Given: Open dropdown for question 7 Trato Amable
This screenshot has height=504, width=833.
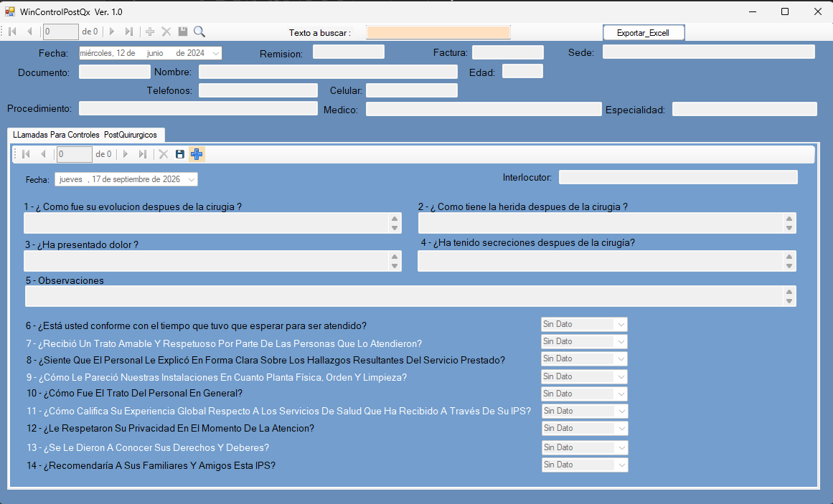Looking at the screenshot, I should point(621,341).
